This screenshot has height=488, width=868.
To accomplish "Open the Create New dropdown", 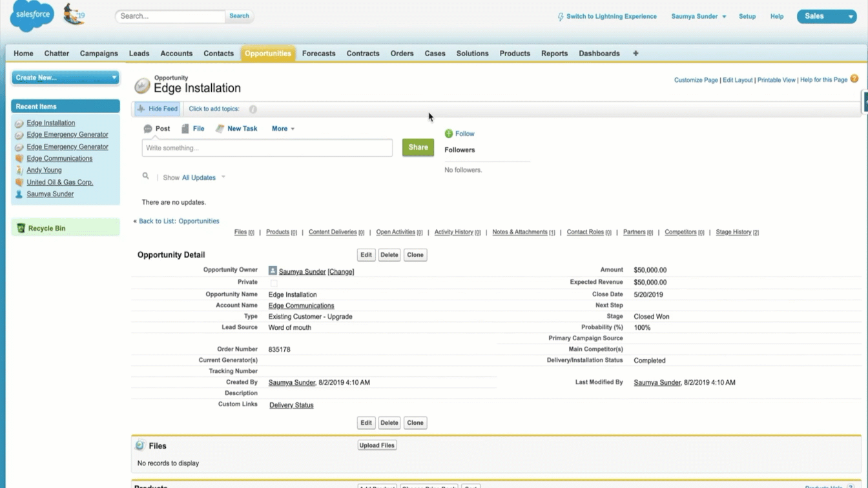I will (x=65, y=77).
